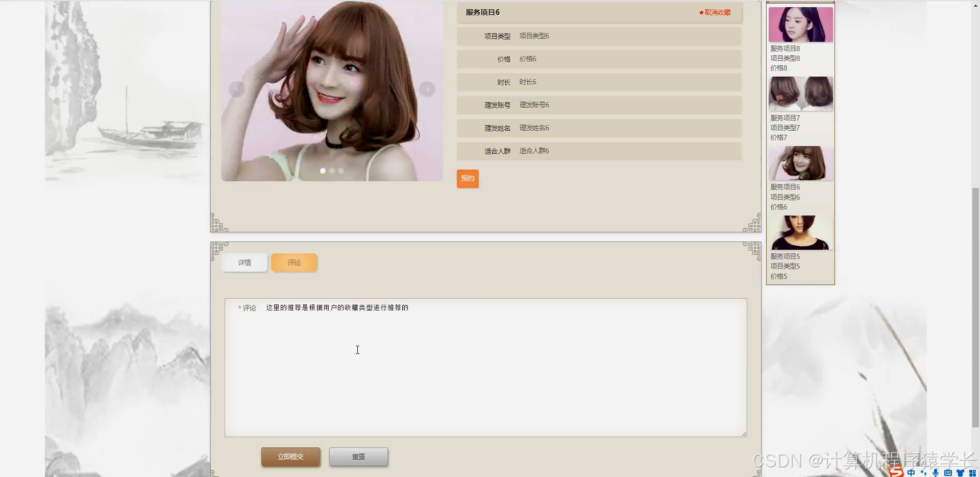Screen dimensions: 980x477
Task: Open the Sogou toolbox grid icon
Action: pos(973,473)
